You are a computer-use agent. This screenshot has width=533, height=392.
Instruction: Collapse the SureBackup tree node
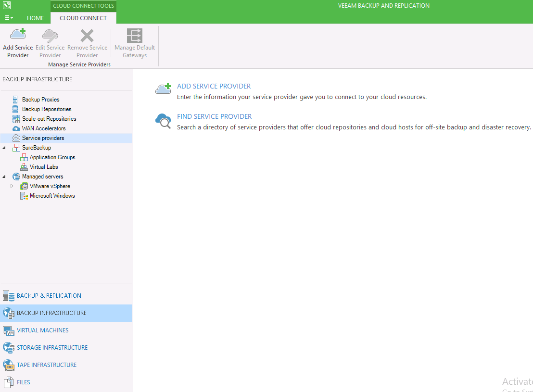pos(4,148)
